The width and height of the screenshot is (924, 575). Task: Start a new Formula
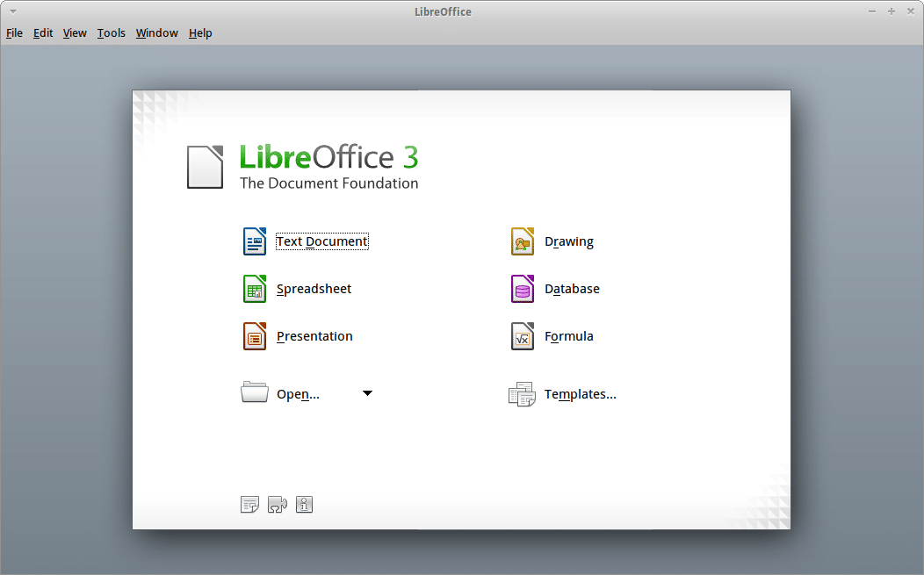tap(569, 336)
